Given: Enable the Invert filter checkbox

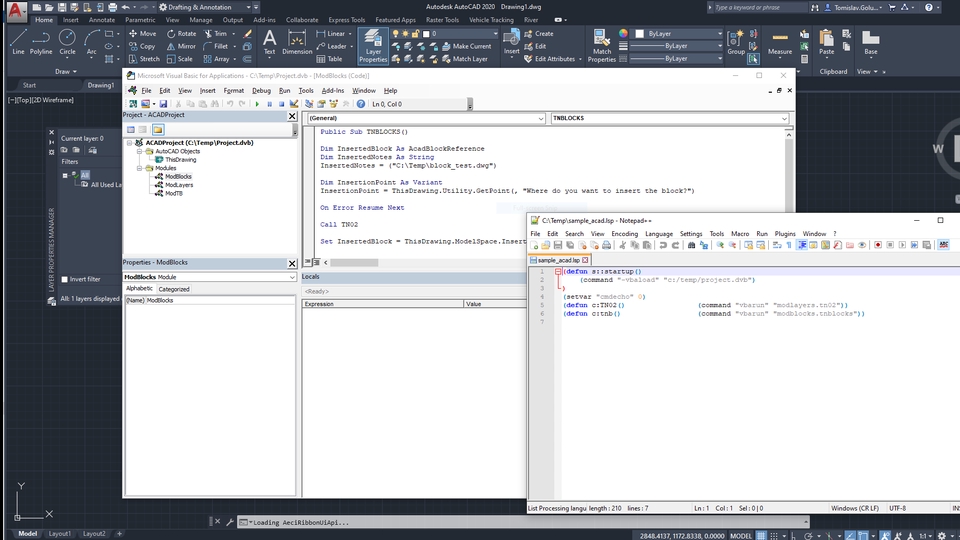Looking at the screenshot, I should click(65, 279).
